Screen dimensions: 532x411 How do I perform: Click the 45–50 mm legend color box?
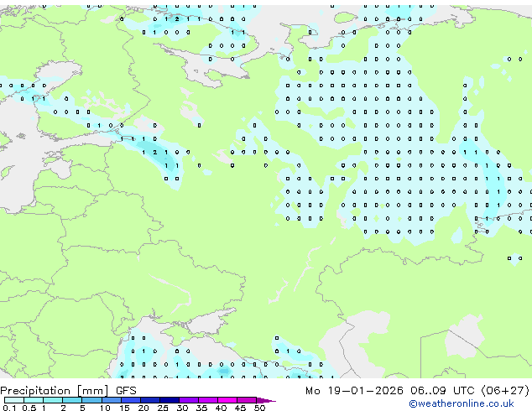pyautogui.click(x=247, y=400)
